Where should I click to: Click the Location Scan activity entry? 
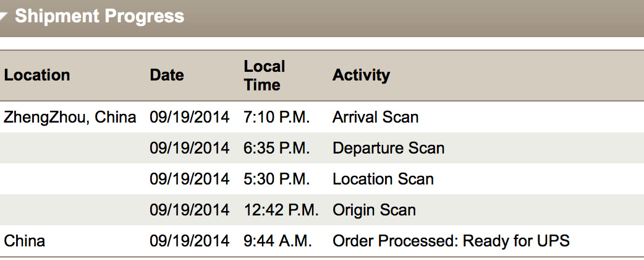(x=383, y=179)
